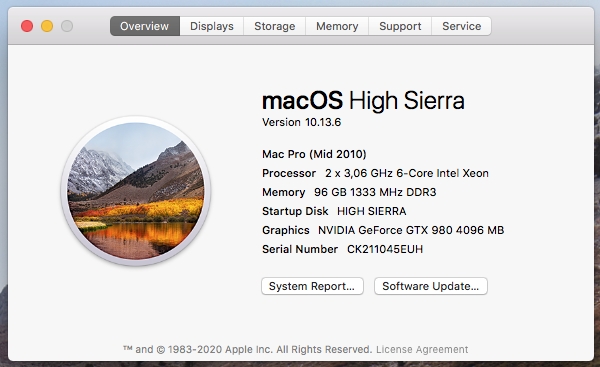Close the window with the red button
Viewport: 600px width, 367px height.
click(27, 26)
